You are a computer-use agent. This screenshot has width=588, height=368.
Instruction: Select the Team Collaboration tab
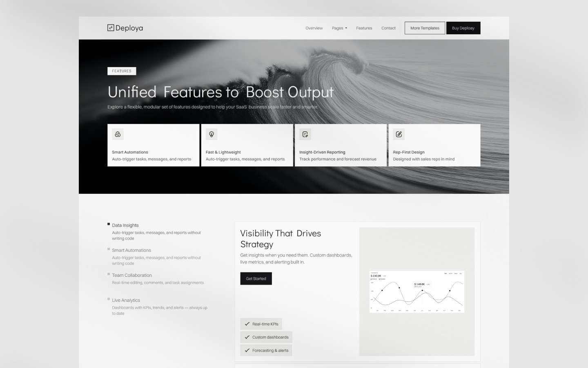[132, 275]
